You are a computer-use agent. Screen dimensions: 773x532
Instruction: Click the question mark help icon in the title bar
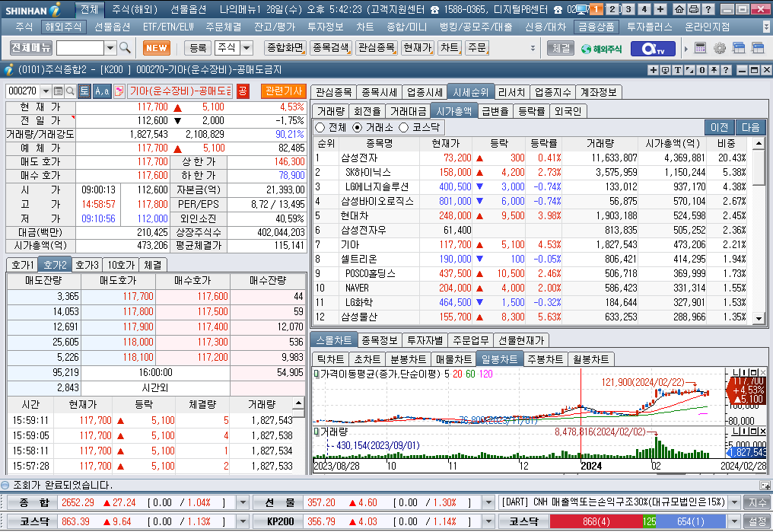pos(708,9)
